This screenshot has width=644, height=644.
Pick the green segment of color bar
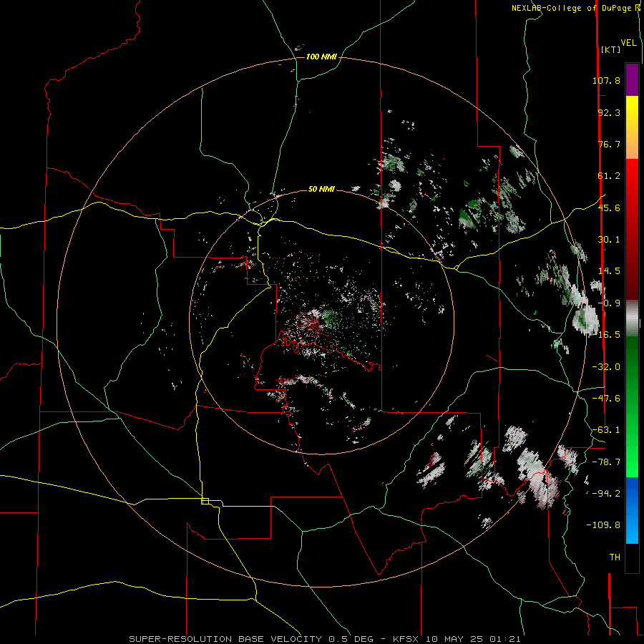coord(632,406)
